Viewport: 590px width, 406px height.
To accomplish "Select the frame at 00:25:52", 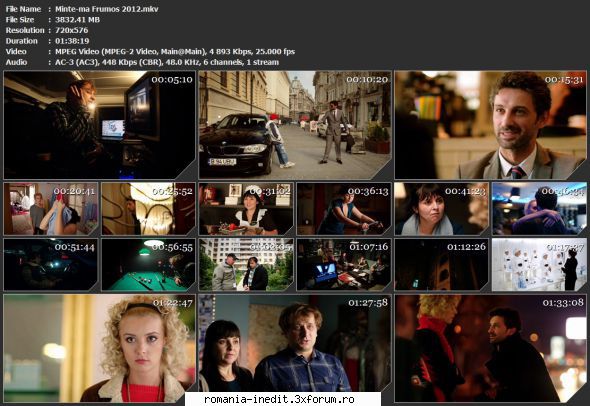I will 149,209.
